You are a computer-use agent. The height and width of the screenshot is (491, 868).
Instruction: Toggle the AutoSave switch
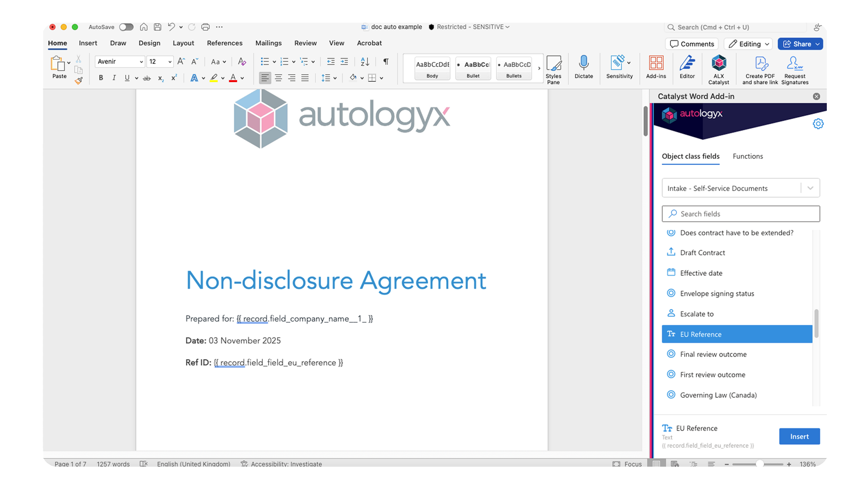pos(126,27)
